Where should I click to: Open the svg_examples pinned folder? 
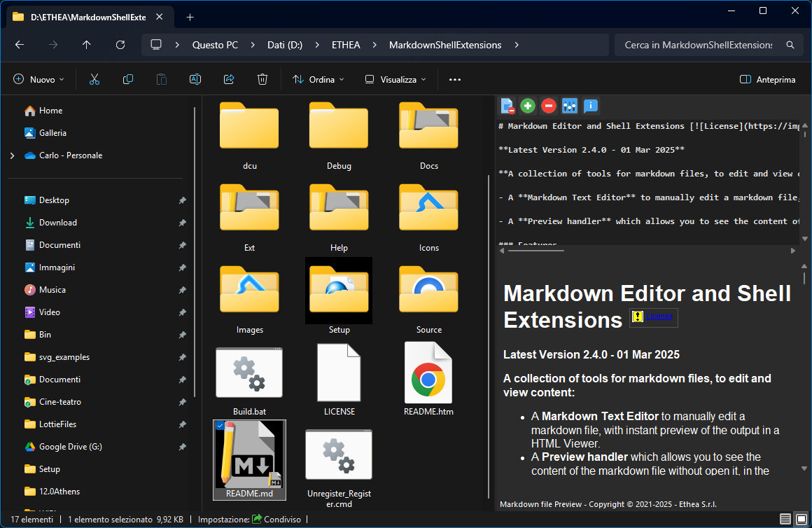point(64,357)
